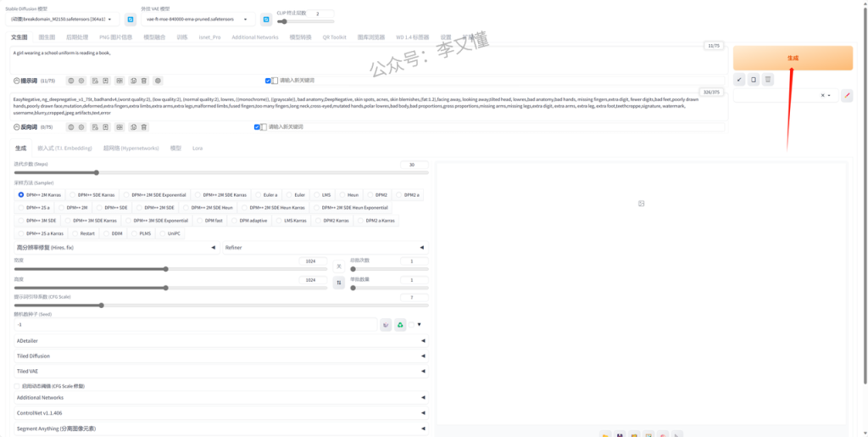Click the orange 生成 (Generate) button
The height and width of the screenshot is (437, 868).
point(792,58)
